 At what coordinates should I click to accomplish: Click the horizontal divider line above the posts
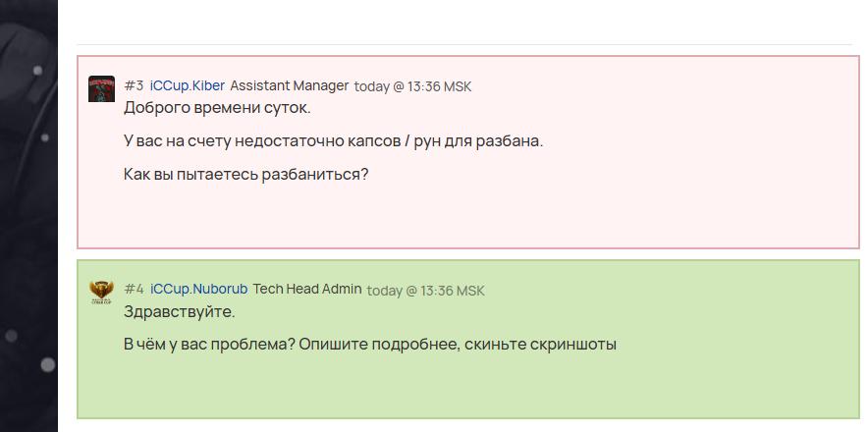point(463,44)
